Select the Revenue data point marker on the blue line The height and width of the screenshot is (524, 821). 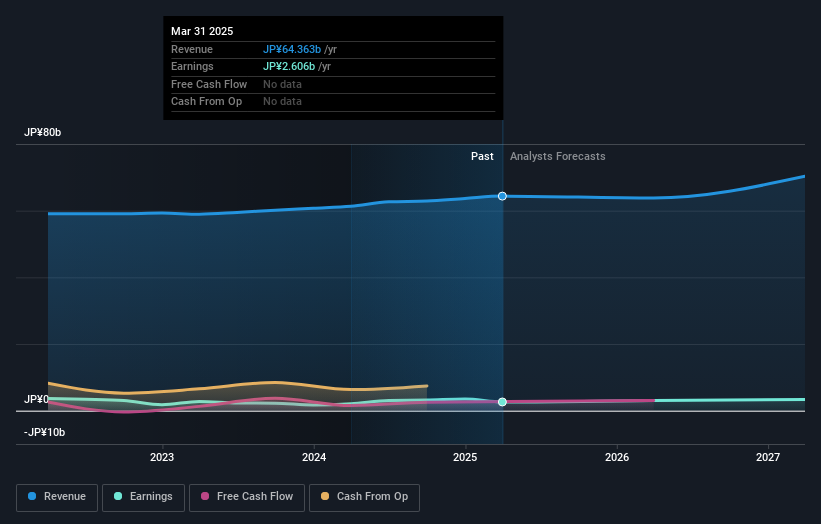502,196
